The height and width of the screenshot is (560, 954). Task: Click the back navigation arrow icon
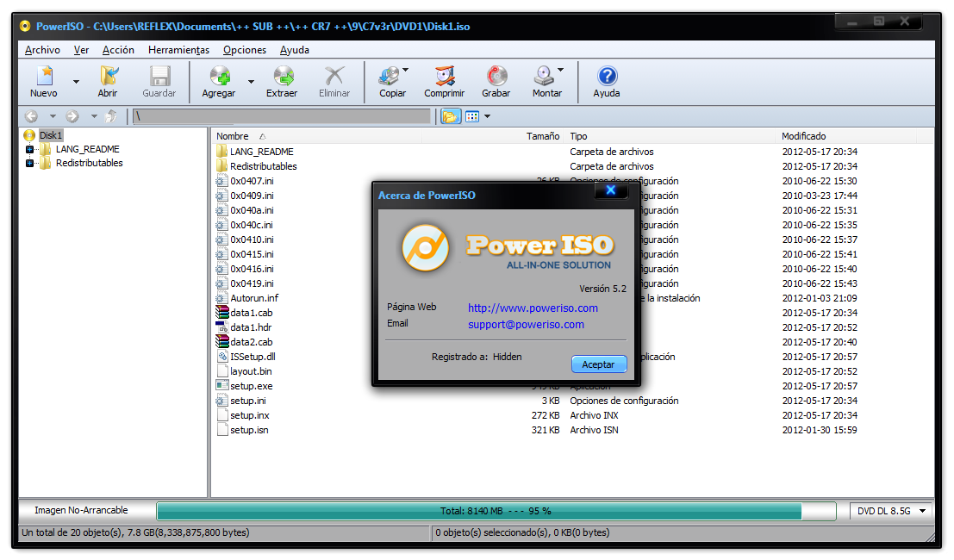click(x=31, y=116)
